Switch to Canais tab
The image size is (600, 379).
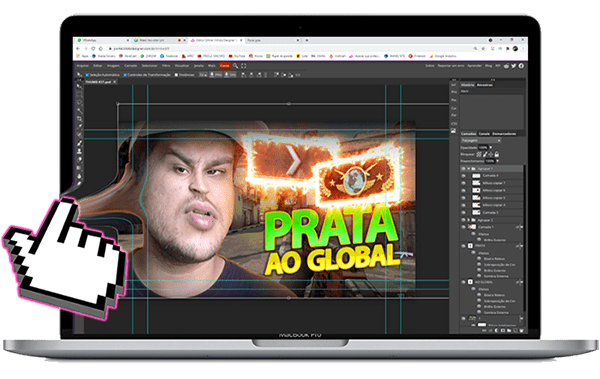(x=484, y=134)
